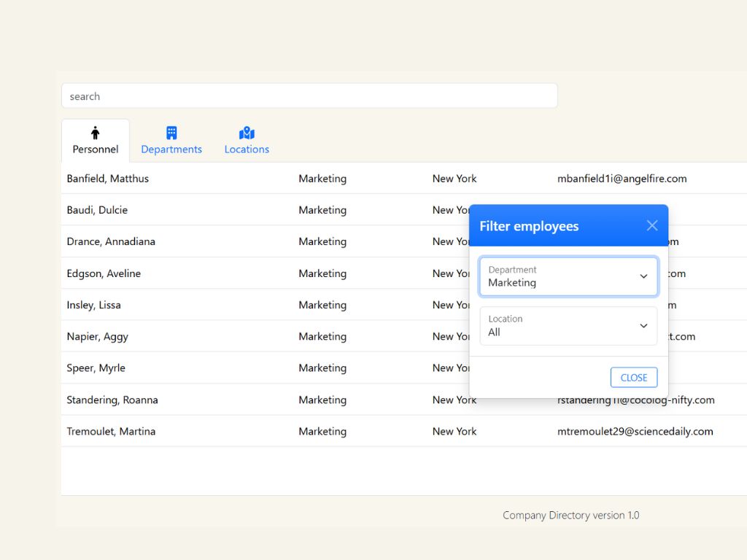Expand the Location dropdown chevron arrow
The width and height of the screenshot is (747, 560).
click(643, 326)
